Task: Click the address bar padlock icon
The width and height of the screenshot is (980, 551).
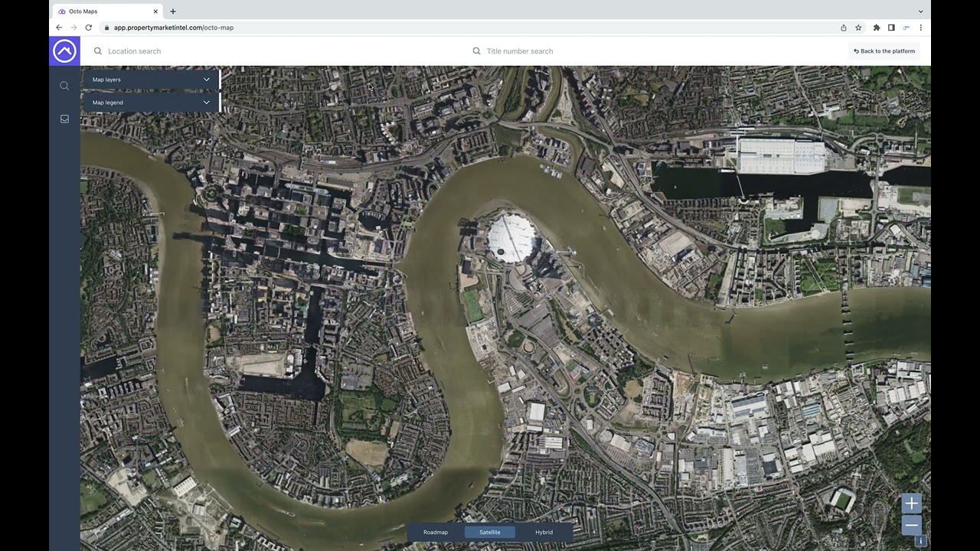Action: point(107,28)
